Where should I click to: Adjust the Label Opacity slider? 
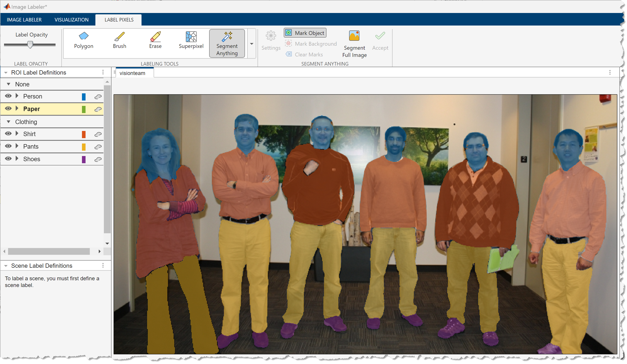[x=30, y=45]
